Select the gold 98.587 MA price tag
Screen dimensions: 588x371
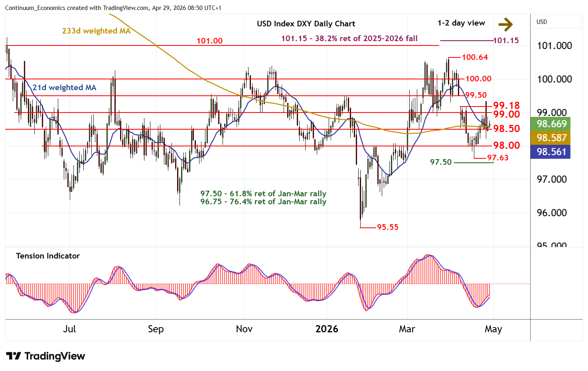click(x=551, y=138)
